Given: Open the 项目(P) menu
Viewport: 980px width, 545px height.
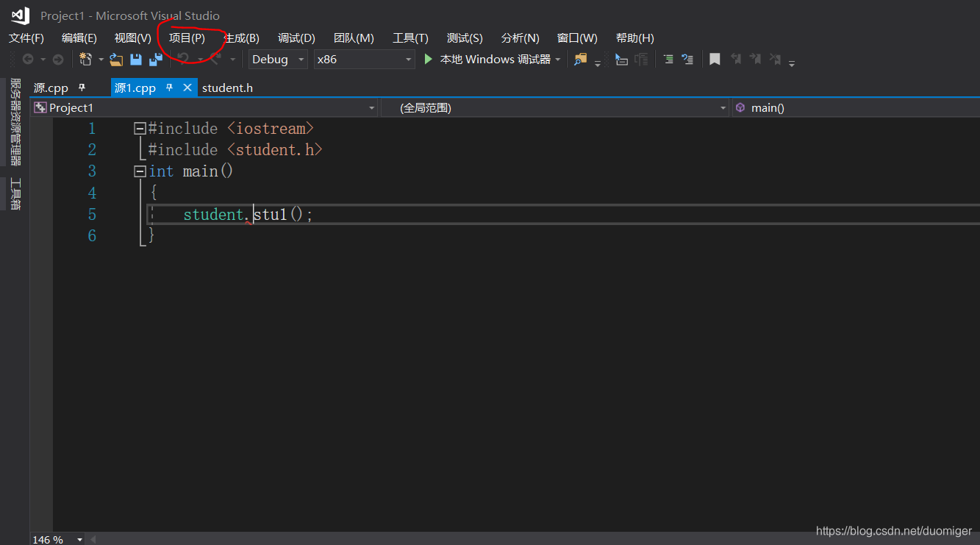Looking at the screenshot, I should point(187,38).
